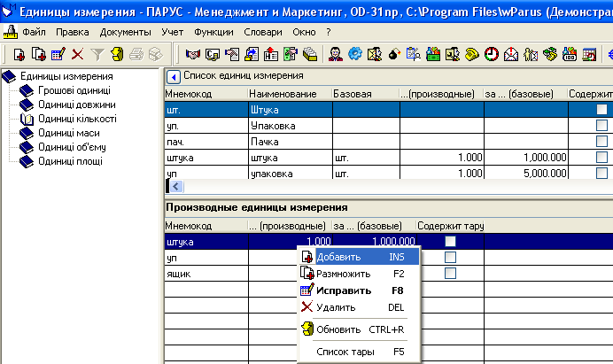613x364 pixels.
Task: Click the invoice with coins toolbar icon
Action: coord(213,54)
